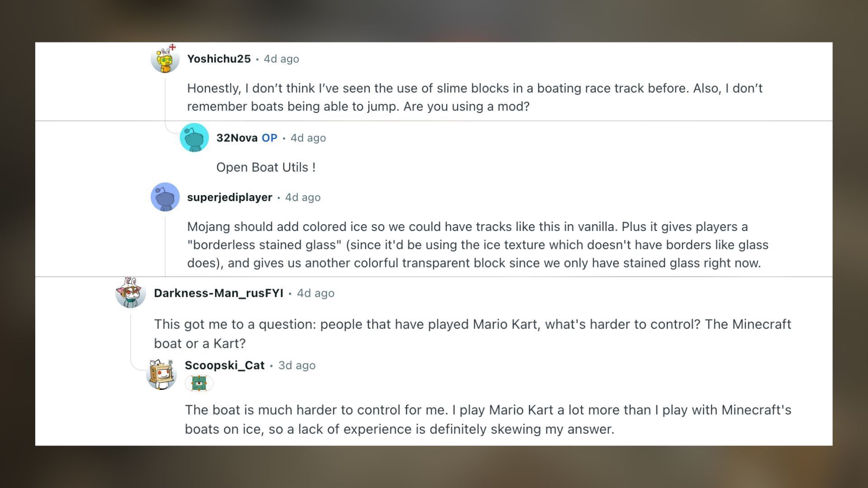This screenshot has width=868, height=488.
Task: Collapse Yoshichu25's comment thread line
Action: (x=165, y=99)
